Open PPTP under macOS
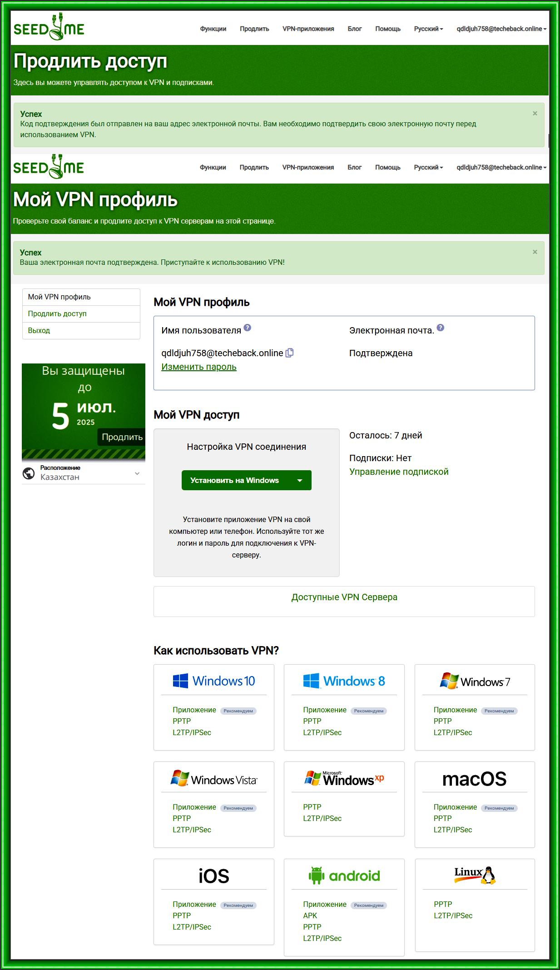Image resolution: width=560 pixels, height=970 pixels. (442, 818)
